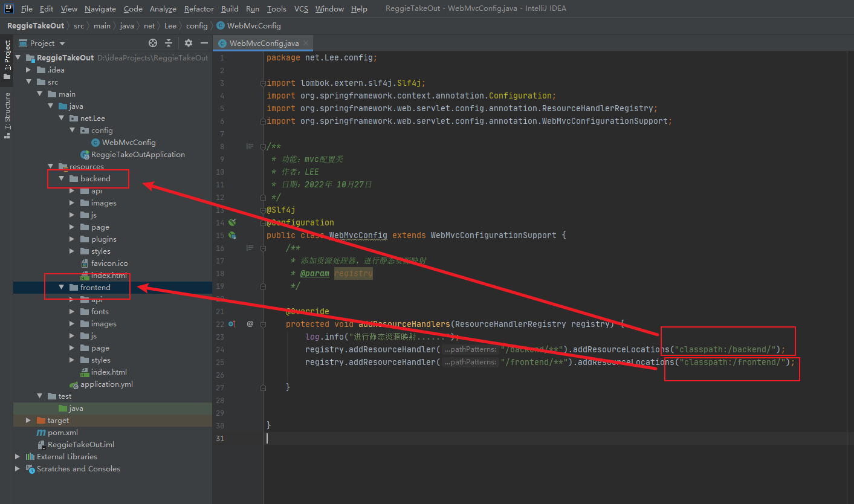Expand the .idea folder

click(x=28, y=70)
